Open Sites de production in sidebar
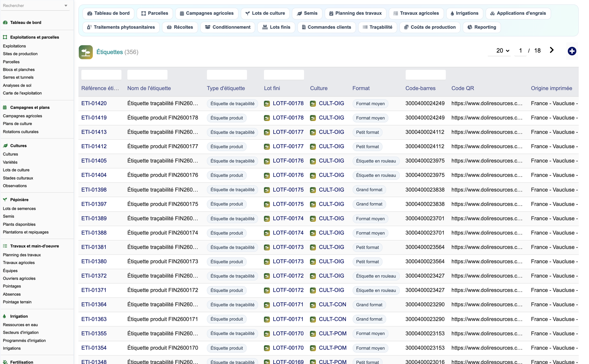This screenshot has width=589, height=364. click(20, 54)
